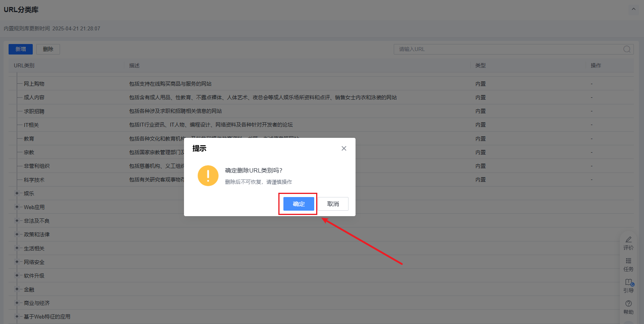Expand the 金融 category
The image size is (644, 324).
[x=17, y=289]
